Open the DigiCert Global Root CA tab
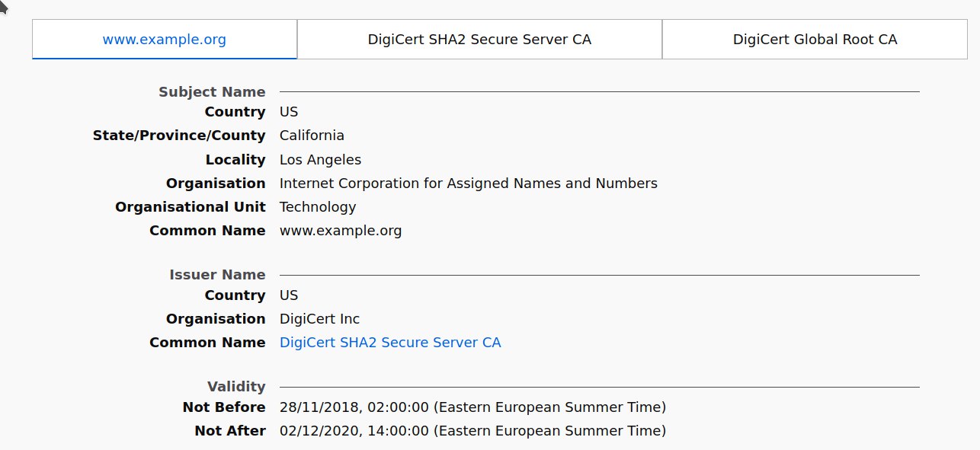The height and width of the screenshot is (450, 980). tap(815, 39)
